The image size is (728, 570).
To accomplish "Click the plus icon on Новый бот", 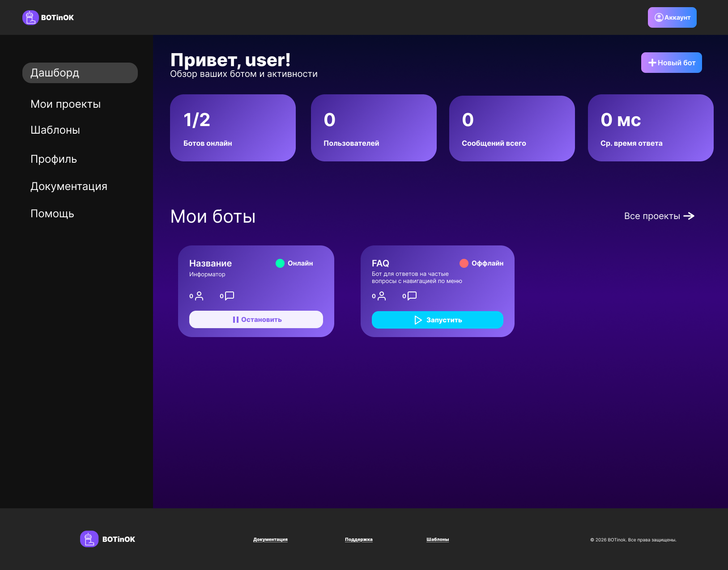I will click(x=652, y=63).
